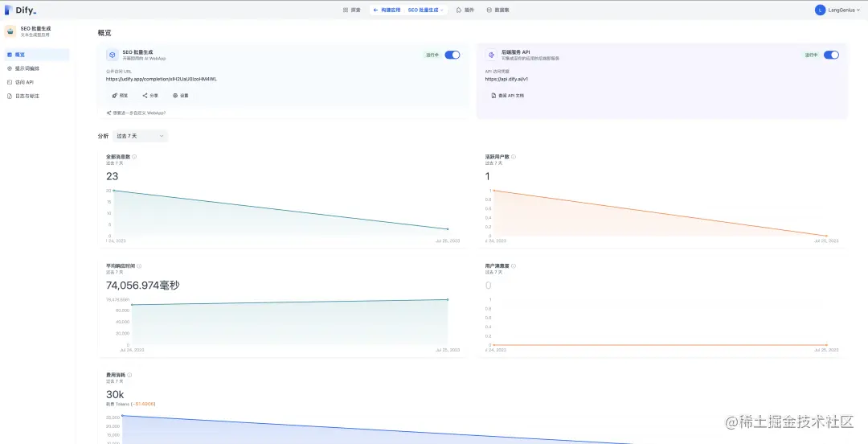Image resolution: width=868 pixels, height=444 pixels.
Task: Click the API 访问凭据 label
Action: 497,72
